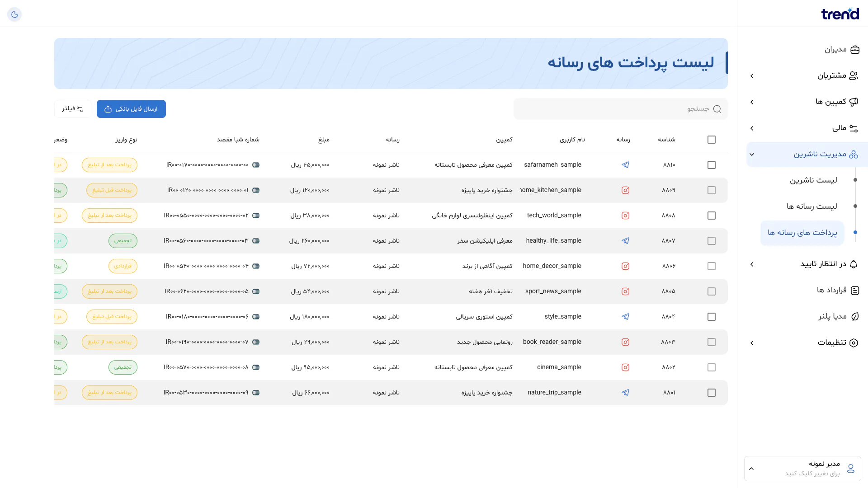Click the trend logo
The width and height of the screenshot is (868, 488).
pyautogui.click(x=840, y=14)
